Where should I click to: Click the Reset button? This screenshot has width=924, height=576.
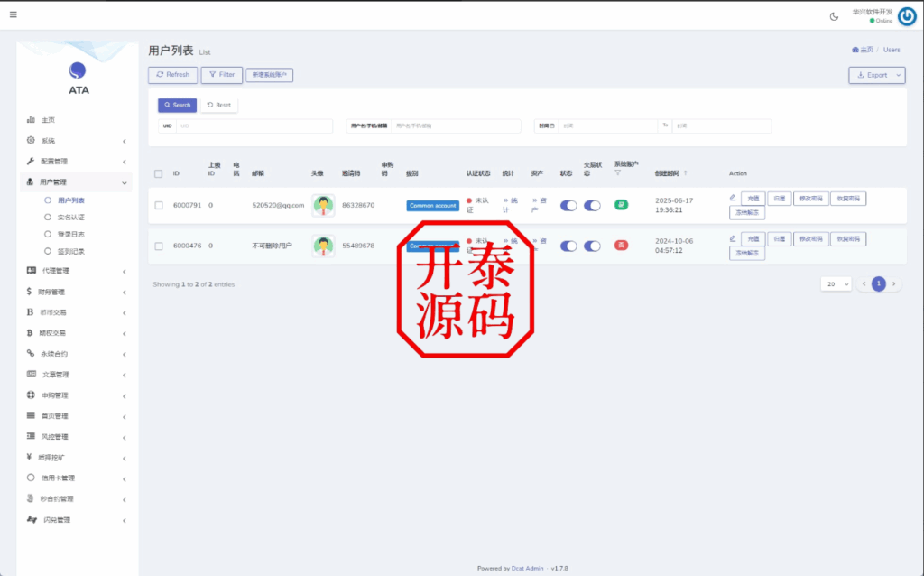219,105
